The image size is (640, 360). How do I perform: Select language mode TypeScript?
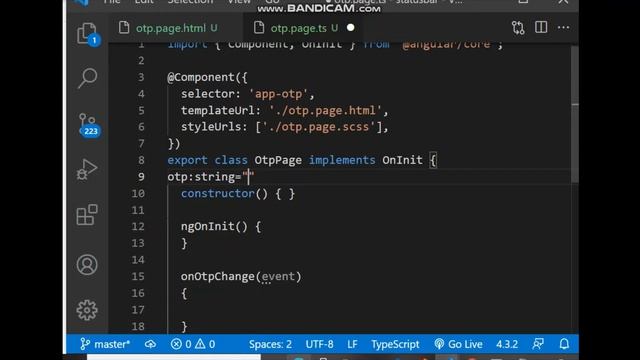click(395, 344)
